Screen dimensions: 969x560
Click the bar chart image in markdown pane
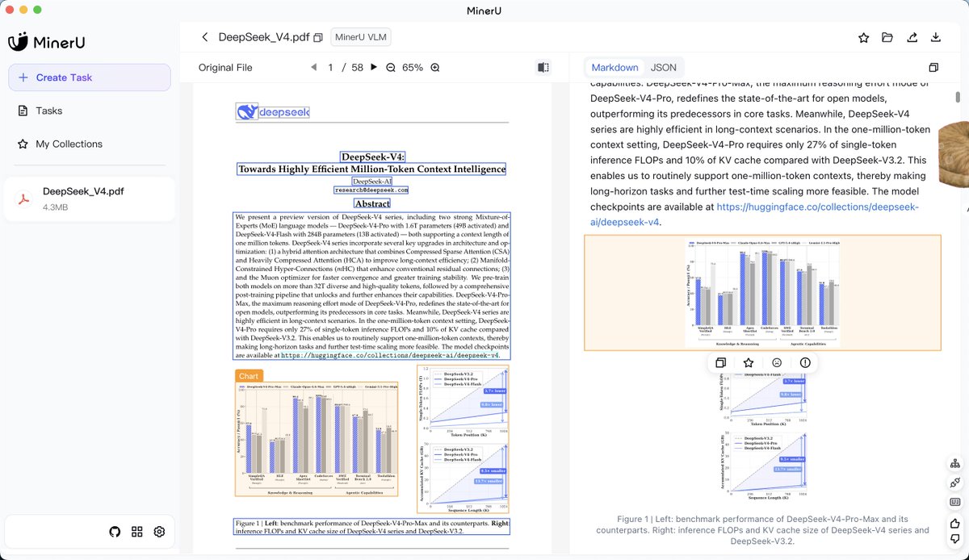click(x=763, y=292)
